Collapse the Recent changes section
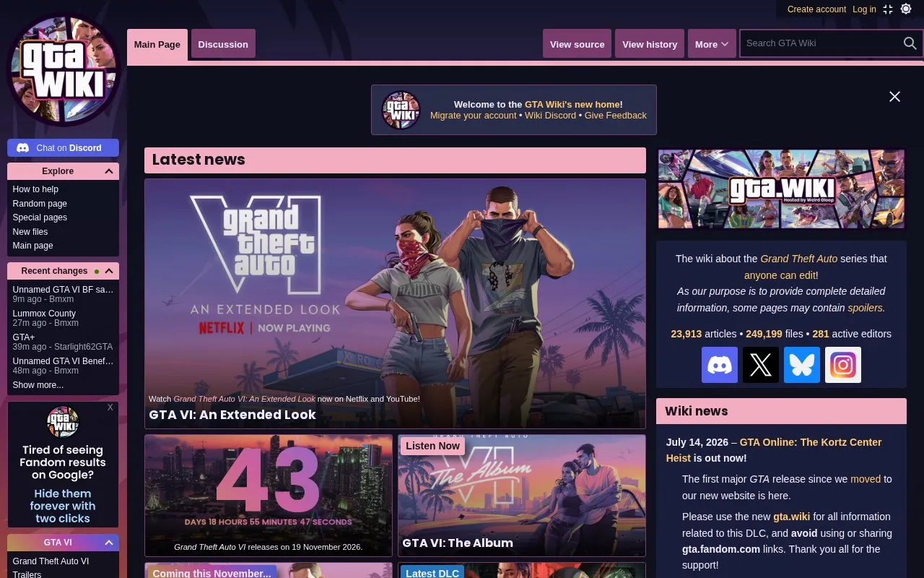 109,271
